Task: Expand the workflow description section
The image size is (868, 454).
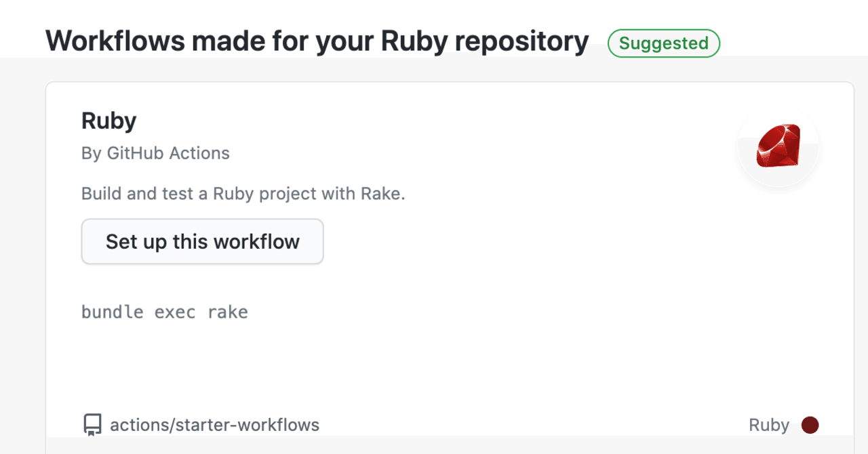Action: click(243, 193)
